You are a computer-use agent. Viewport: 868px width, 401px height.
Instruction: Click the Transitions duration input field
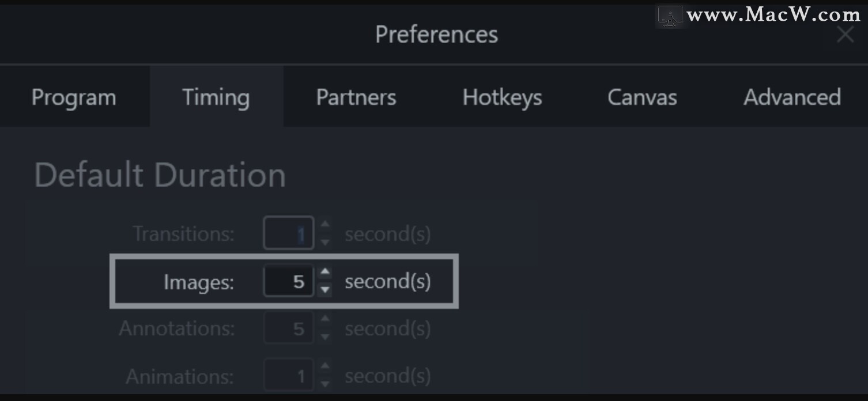point(289,233)
